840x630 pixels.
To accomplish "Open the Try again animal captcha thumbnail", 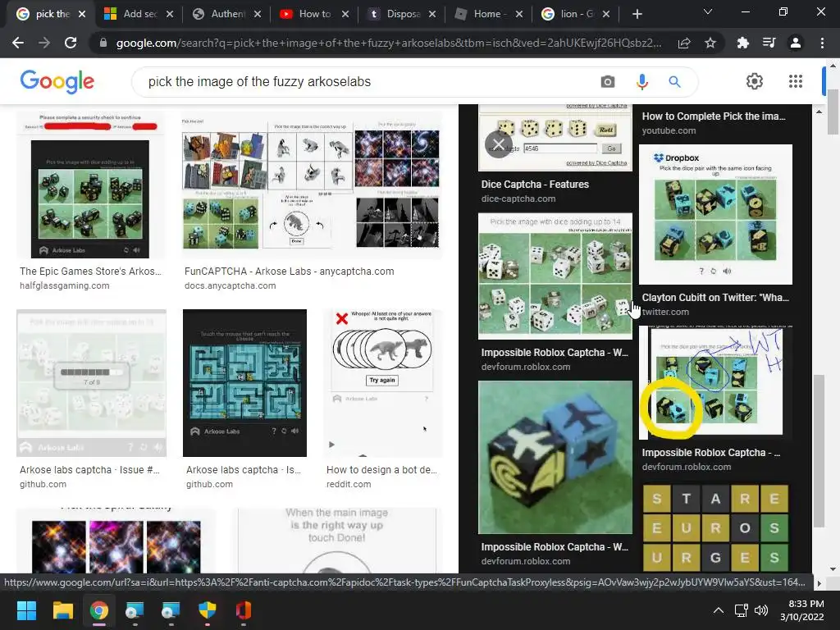I will 382,382.
